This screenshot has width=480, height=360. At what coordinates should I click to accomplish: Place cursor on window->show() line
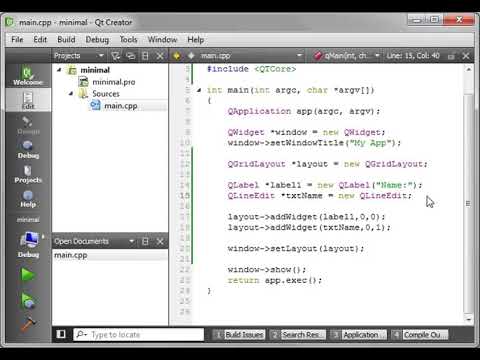pyautogui.click(x=267, y=269)
